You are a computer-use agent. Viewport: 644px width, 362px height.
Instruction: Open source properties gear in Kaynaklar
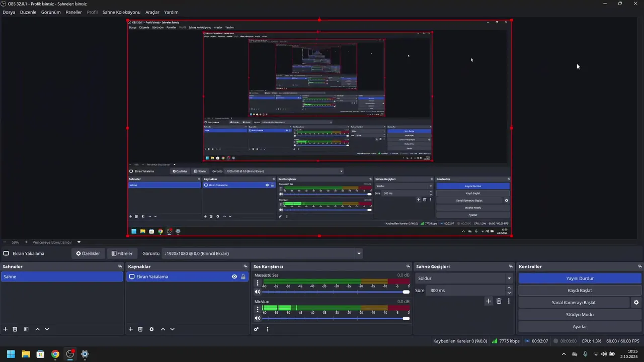(151, 329)
